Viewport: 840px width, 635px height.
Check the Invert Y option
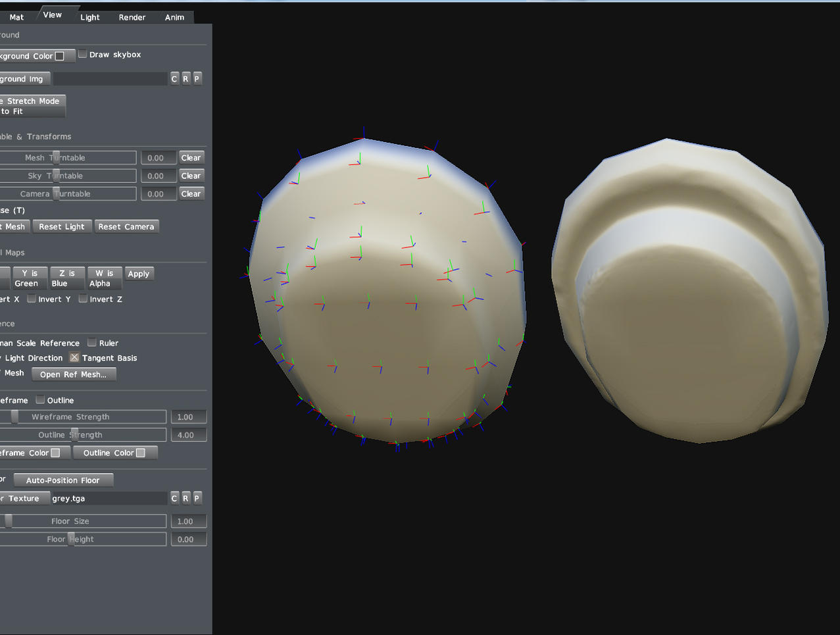31,298
